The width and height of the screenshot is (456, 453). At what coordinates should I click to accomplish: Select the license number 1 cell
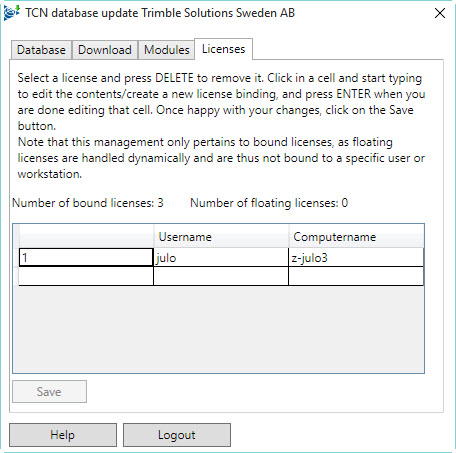click(86, 257)
